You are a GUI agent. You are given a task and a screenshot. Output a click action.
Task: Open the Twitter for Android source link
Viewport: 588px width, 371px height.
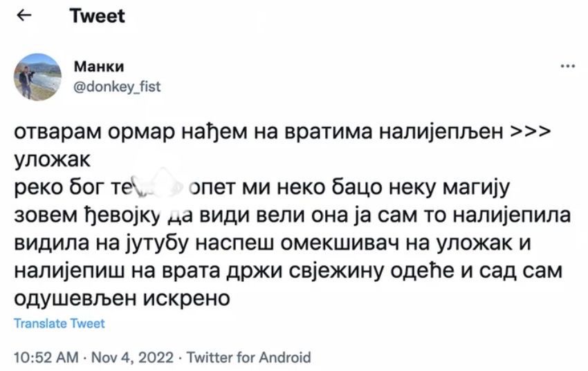249,357
